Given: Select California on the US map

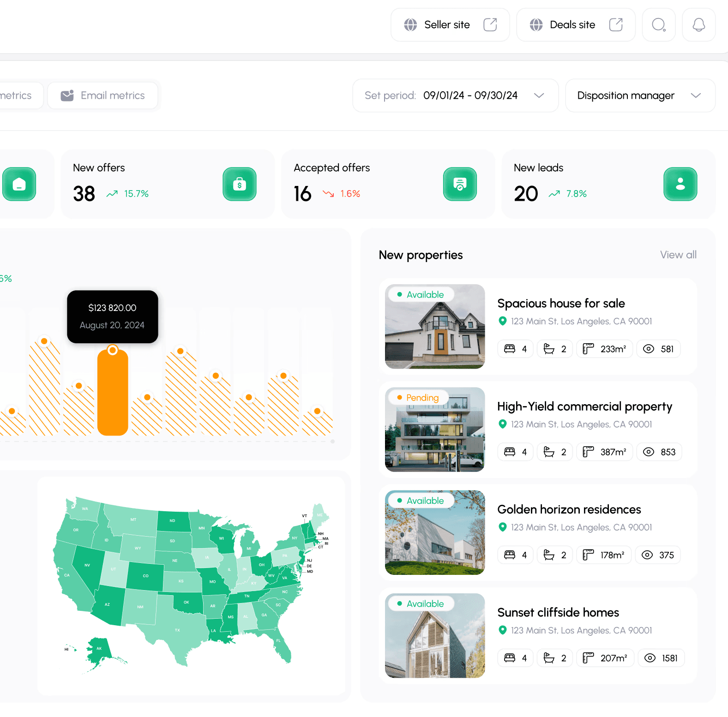Looking at the screenshot, I should (x=68, y=575).
